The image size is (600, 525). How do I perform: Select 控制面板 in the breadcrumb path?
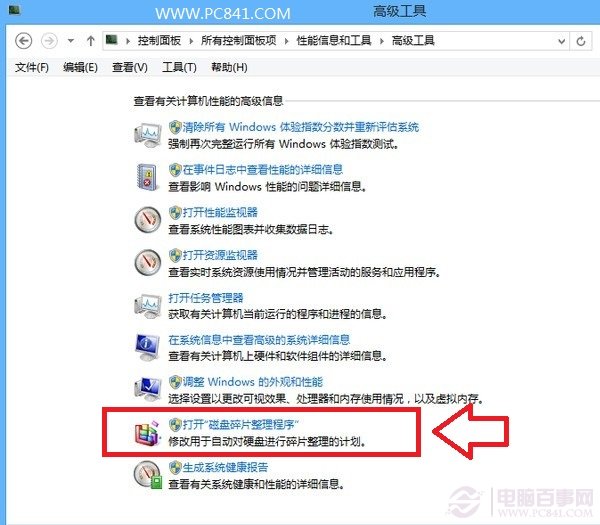pos(159,41)
